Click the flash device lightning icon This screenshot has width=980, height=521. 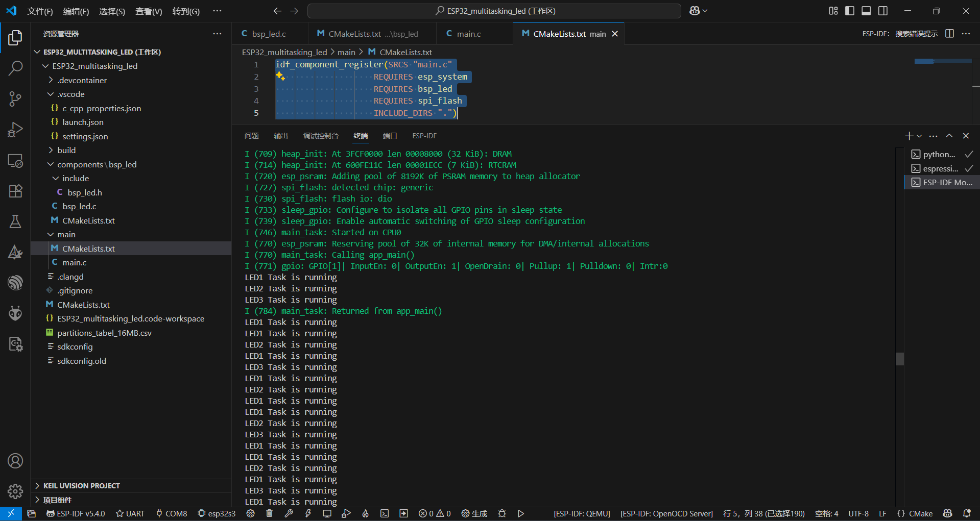pos(308,513)
